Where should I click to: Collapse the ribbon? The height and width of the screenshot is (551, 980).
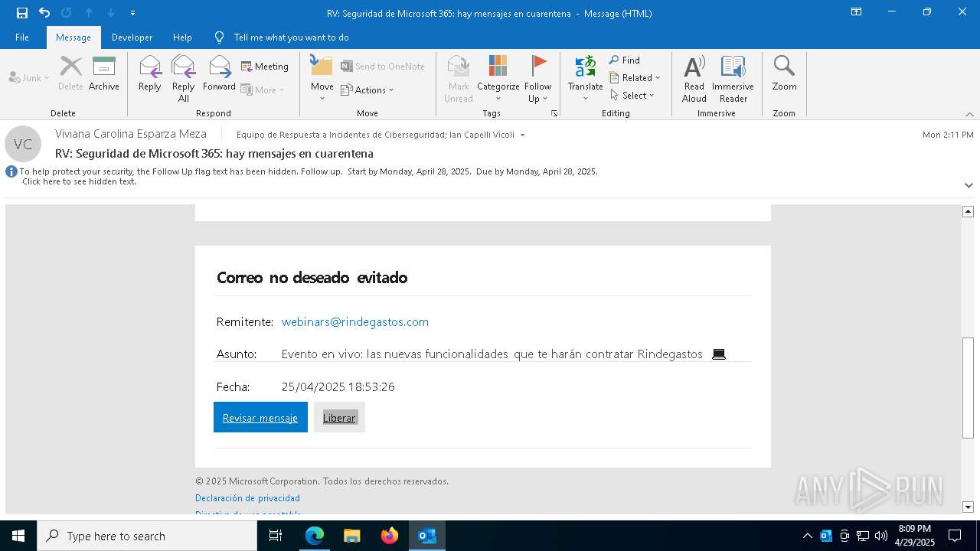[x=969, y=114]
